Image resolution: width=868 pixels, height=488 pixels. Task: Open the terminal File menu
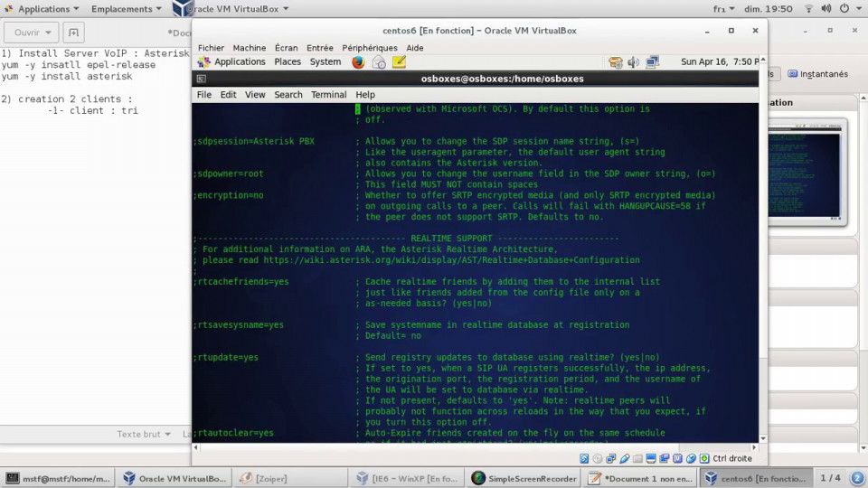tap(203, 95)
